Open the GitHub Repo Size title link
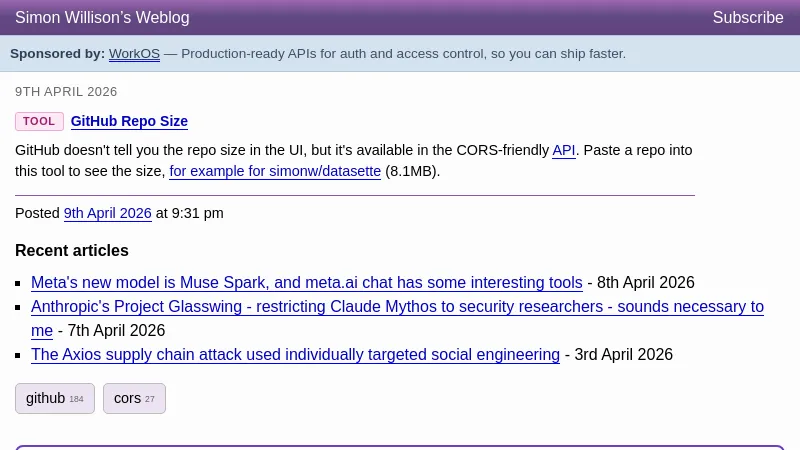Viewport: 800px width, 450px height. coord(129,121)
